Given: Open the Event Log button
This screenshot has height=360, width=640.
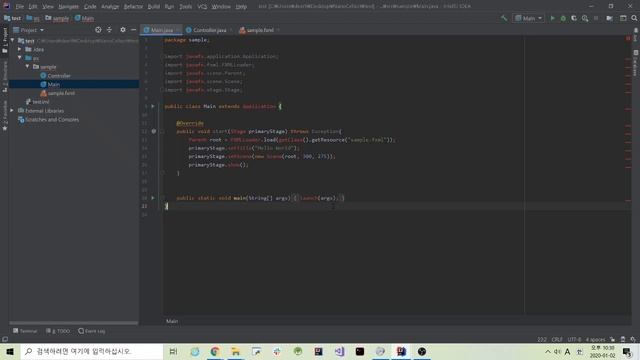Looking at the screenshot, I should click(91, 331).
